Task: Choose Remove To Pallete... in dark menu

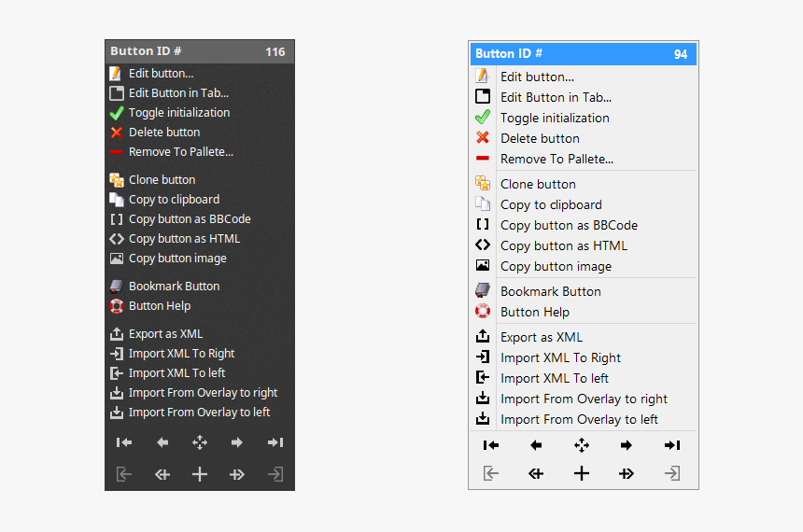Action: (x=200, y=151)
